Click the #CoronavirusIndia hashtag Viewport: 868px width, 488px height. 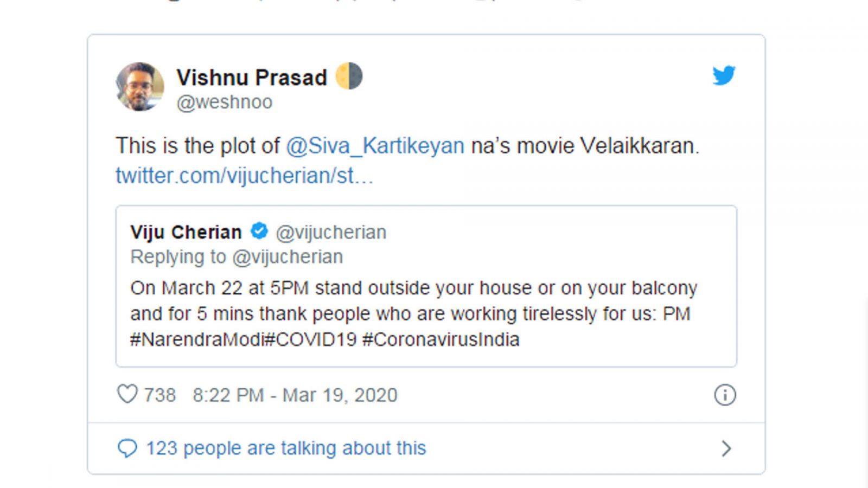441,339
